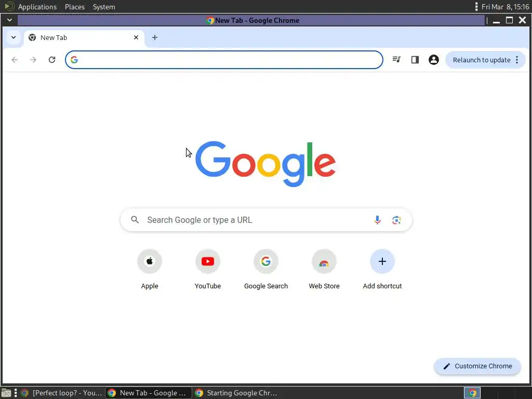Click the Web Store label text

tap(324, 286)
